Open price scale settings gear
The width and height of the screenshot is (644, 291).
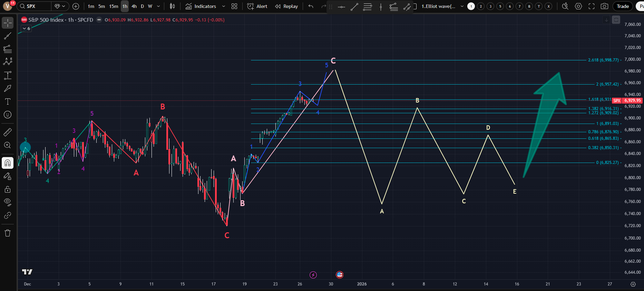(x=633, y=284)
